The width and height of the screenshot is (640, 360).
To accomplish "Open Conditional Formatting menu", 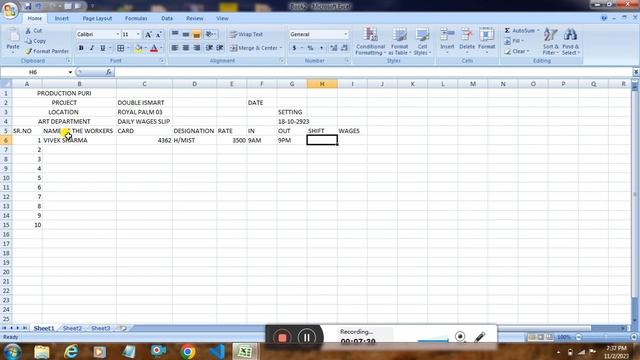I will tap(370, 41).
